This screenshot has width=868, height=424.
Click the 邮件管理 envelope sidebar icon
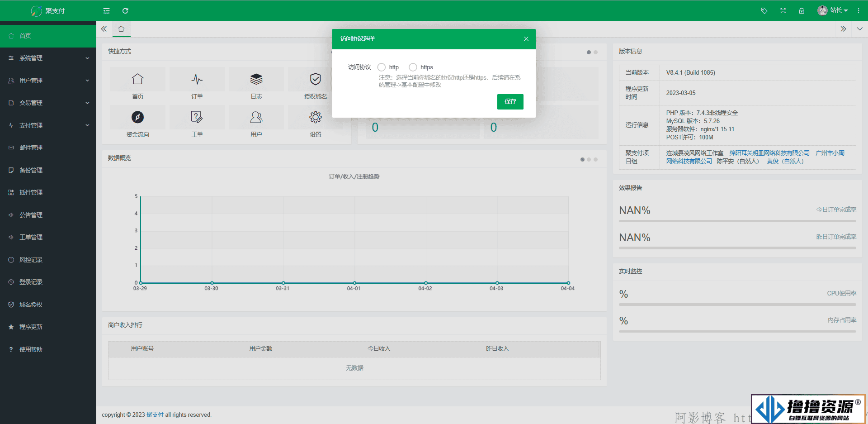[x=11, y=148]
